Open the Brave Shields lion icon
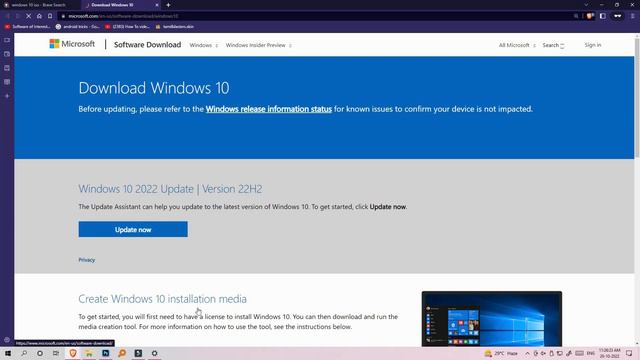 590,16
